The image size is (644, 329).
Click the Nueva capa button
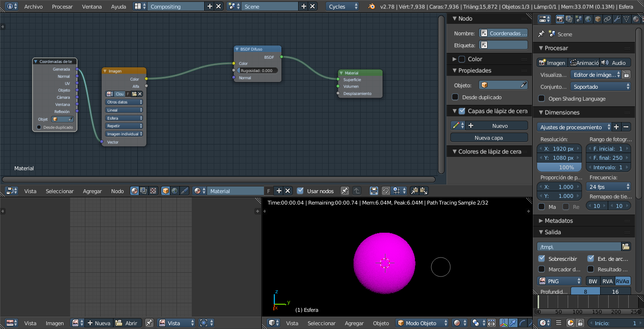click(489, 138)
